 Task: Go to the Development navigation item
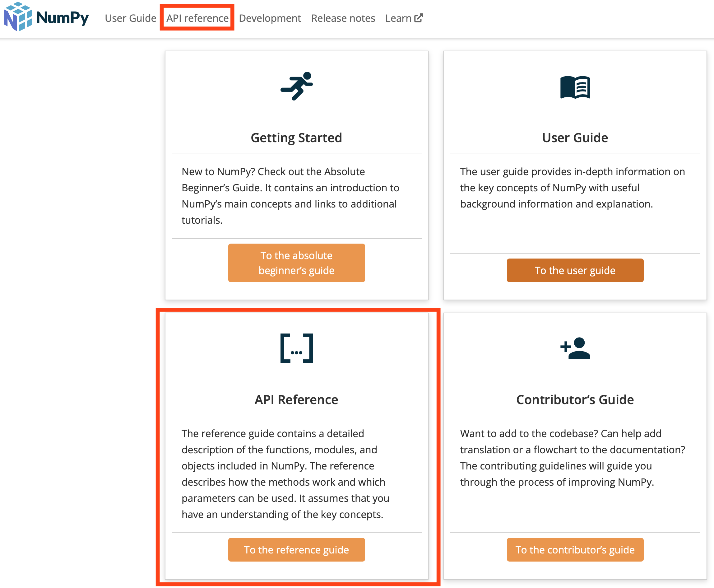[270, 18]
